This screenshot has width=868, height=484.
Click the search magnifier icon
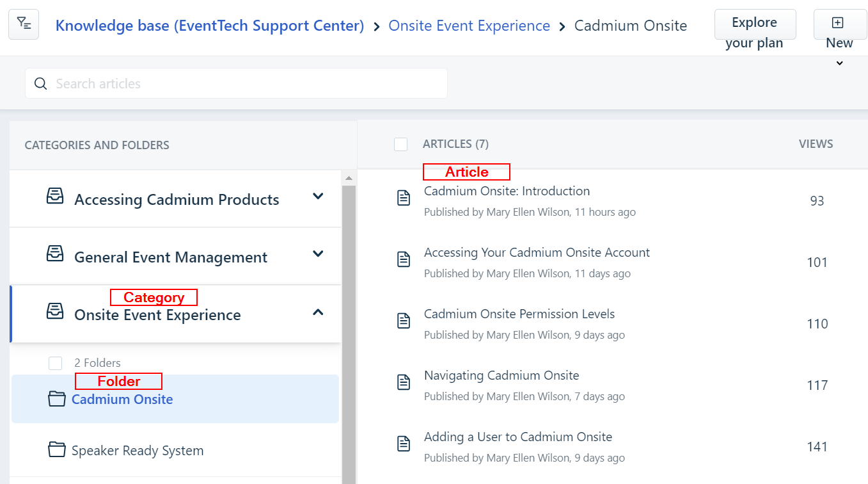pyautogui.click(x=41, y=84)
